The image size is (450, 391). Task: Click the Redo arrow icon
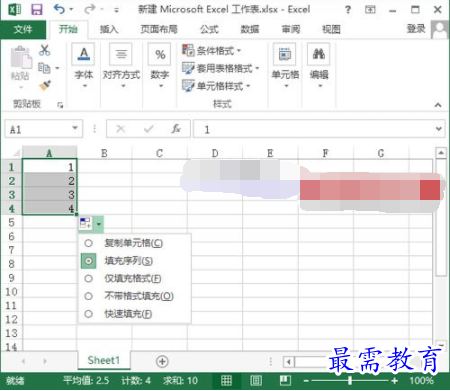[x=89, y=9]
